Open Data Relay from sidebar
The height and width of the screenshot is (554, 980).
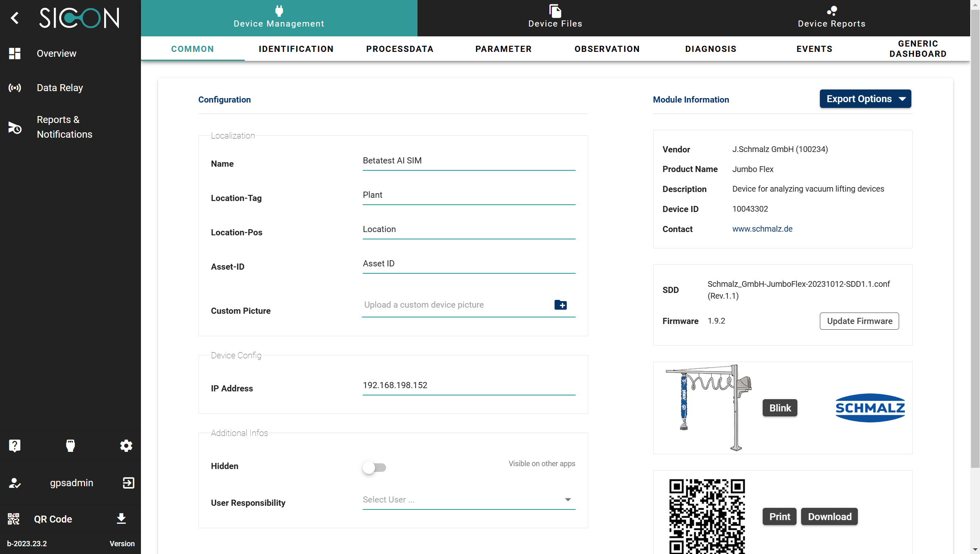point(60,88)
